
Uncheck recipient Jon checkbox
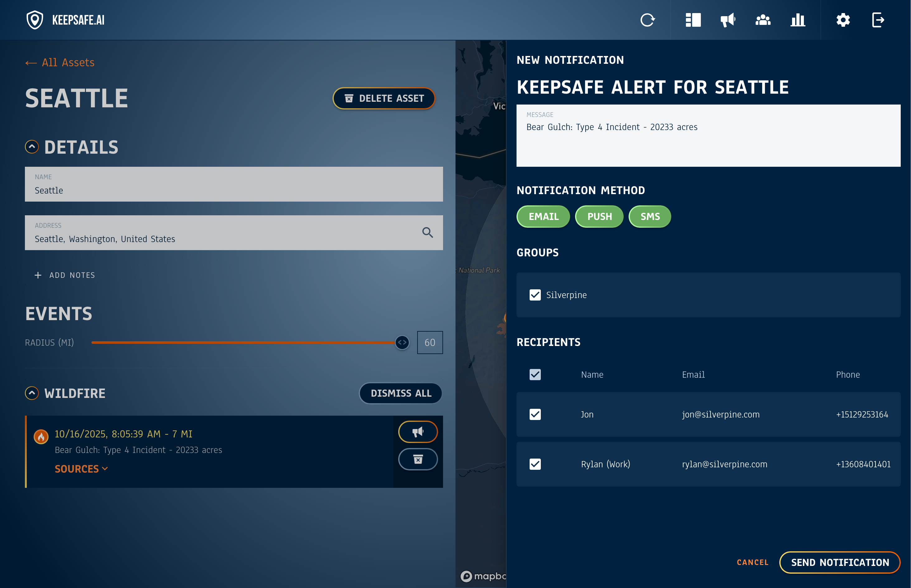coord(535,414)
